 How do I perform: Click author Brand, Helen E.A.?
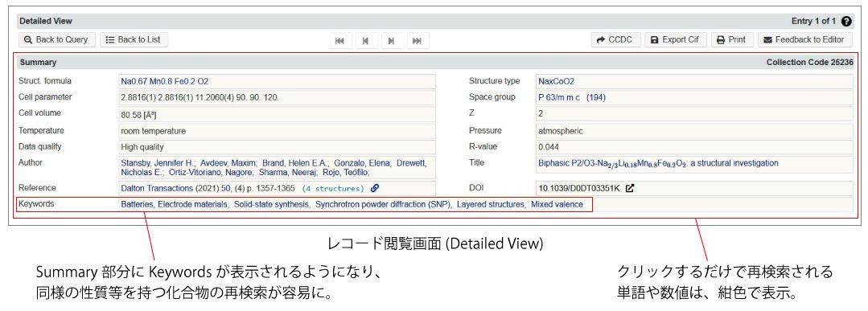click(295, 163)
